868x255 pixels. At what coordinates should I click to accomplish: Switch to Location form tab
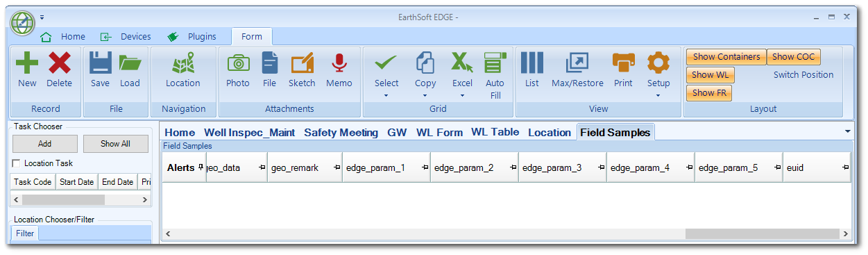549,132
